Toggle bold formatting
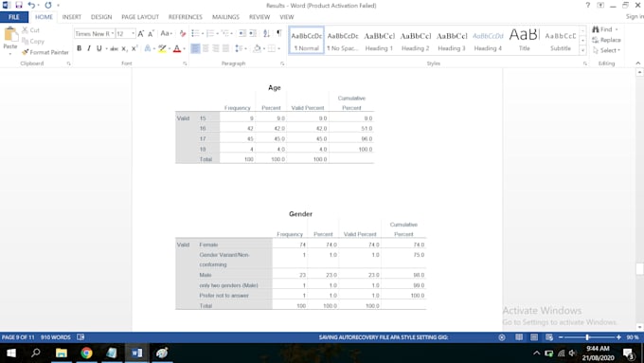This screenshot has height=363, width=644. click(79, 48)
